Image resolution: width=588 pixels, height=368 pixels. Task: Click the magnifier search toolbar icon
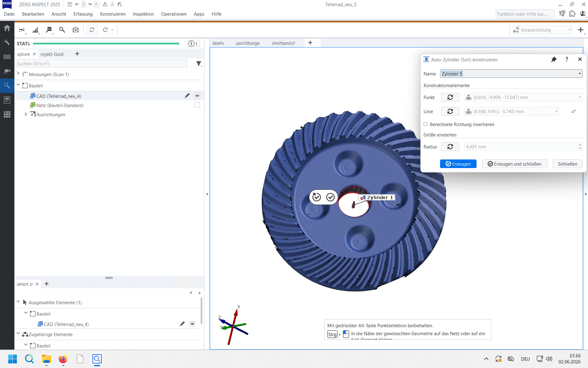pyautogui.click(x=62, y=30)
